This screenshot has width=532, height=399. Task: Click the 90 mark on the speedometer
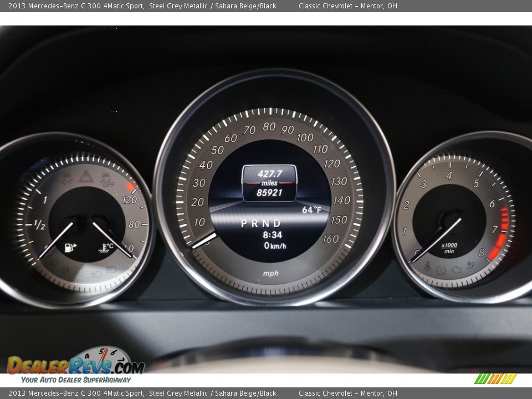pos(288,130)
